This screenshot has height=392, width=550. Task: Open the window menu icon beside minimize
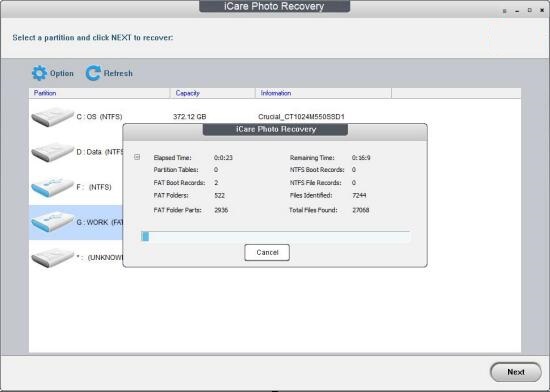click(x=504, y=11)
